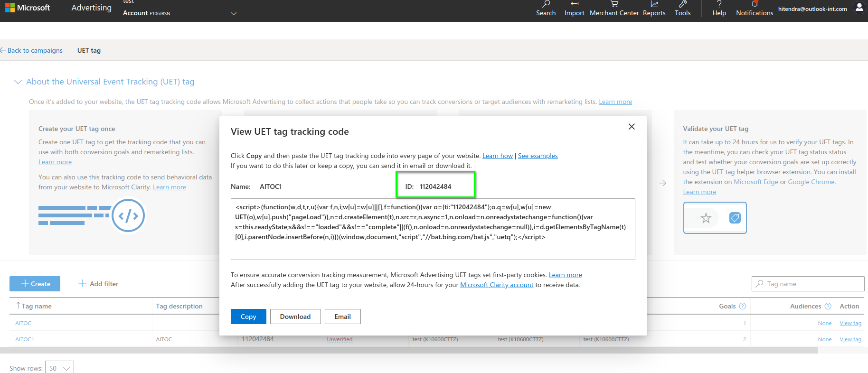The width and height of the screenshot is (868, 373).
Task: Open the Microsoft Clarity account link
Action: pyautogui.click(x=497, y=285)
